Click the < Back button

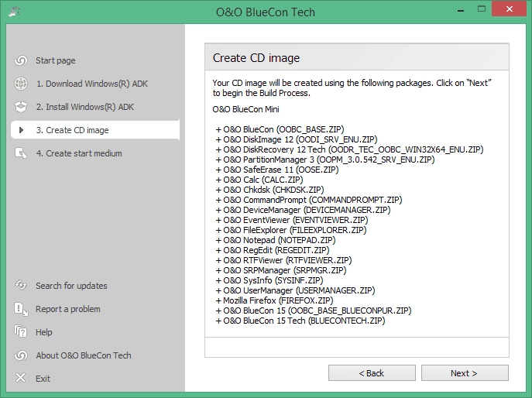372,373
